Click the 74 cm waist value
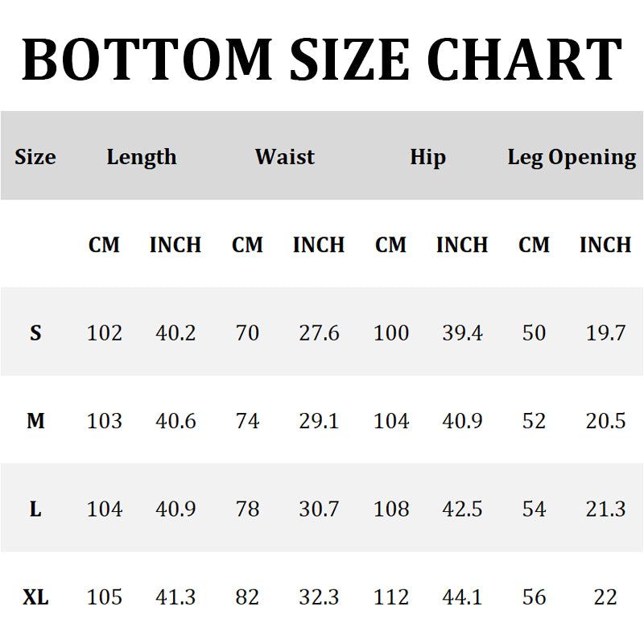 [247, 420]
